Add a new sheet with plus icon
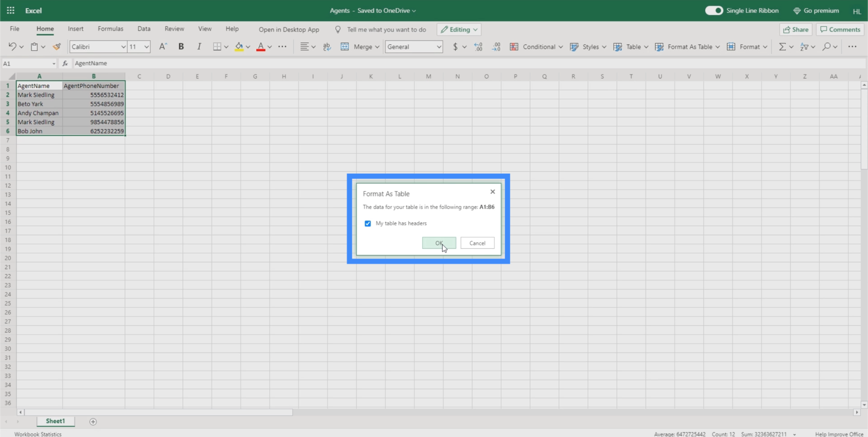 coord(93,421)
